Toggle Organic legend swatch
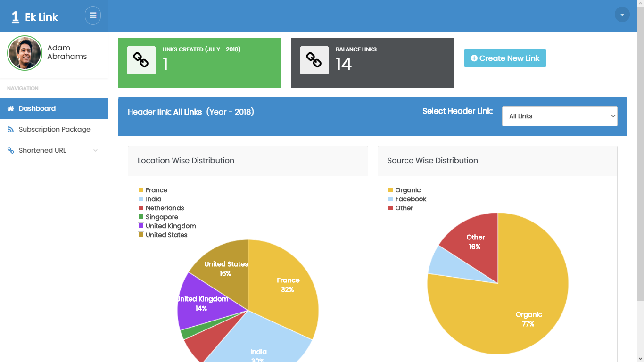The height and width of the screenshot is (362, 644). (390, 190)
